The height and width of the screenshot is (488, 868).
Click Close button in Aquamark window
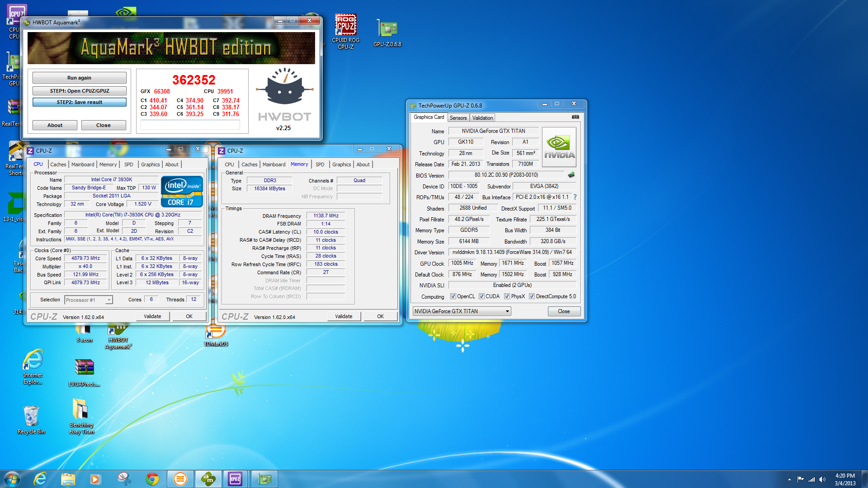pos(103,125)
